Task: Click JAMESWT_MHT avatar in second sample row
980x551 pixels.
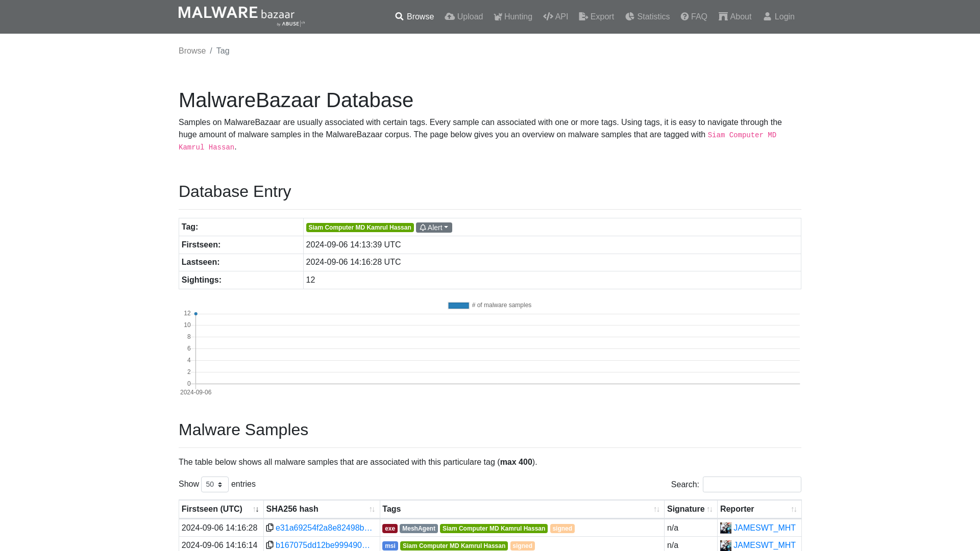Action: tap(726, 545)
